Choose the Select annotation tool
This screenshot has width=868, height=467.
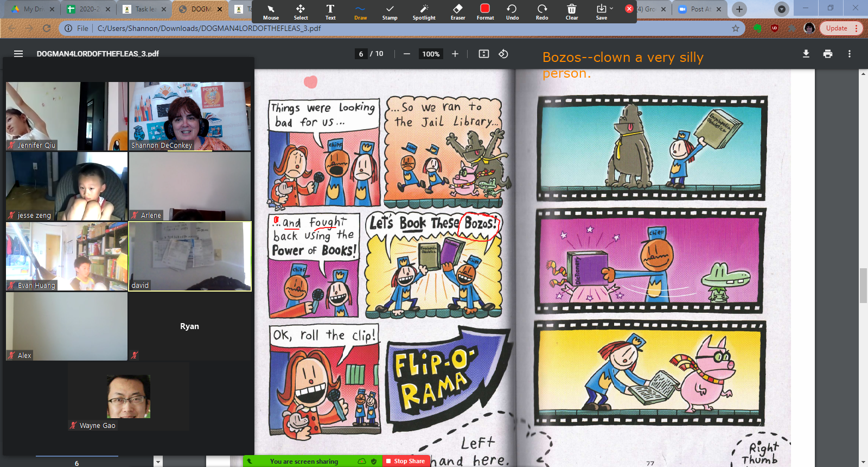pyautogui.click(x=301, y=12)
